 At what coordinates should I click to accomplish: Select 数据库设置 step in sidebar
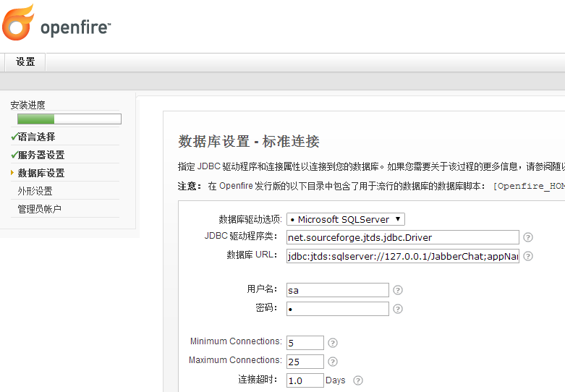[41, 173]
